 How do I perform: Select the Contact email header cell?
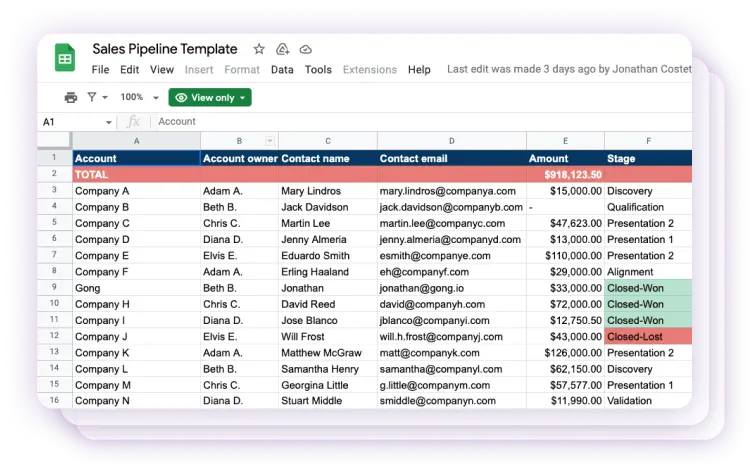[452, 158]
